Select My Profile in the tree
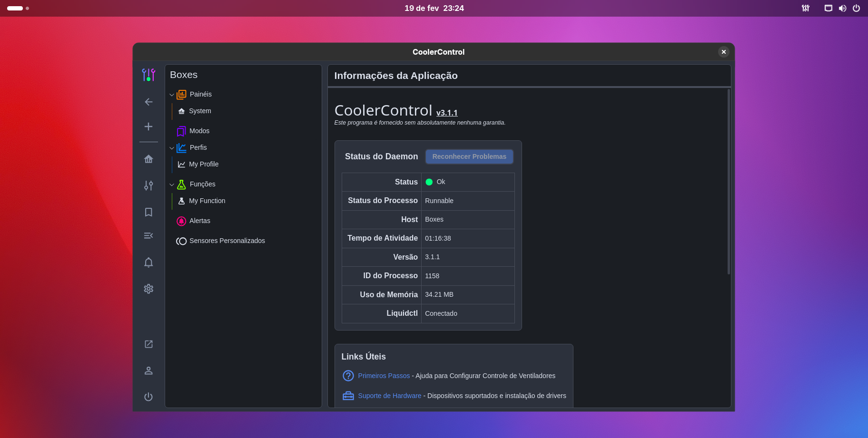This screenshot has width=868, height=438. (203, 164)
